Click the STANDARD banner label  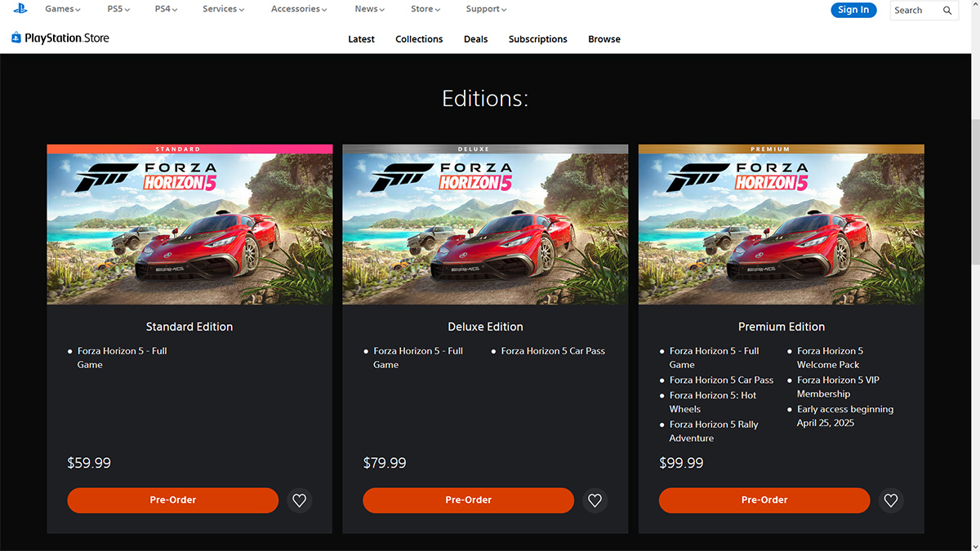pyautogui.click(x=178, y=149)
